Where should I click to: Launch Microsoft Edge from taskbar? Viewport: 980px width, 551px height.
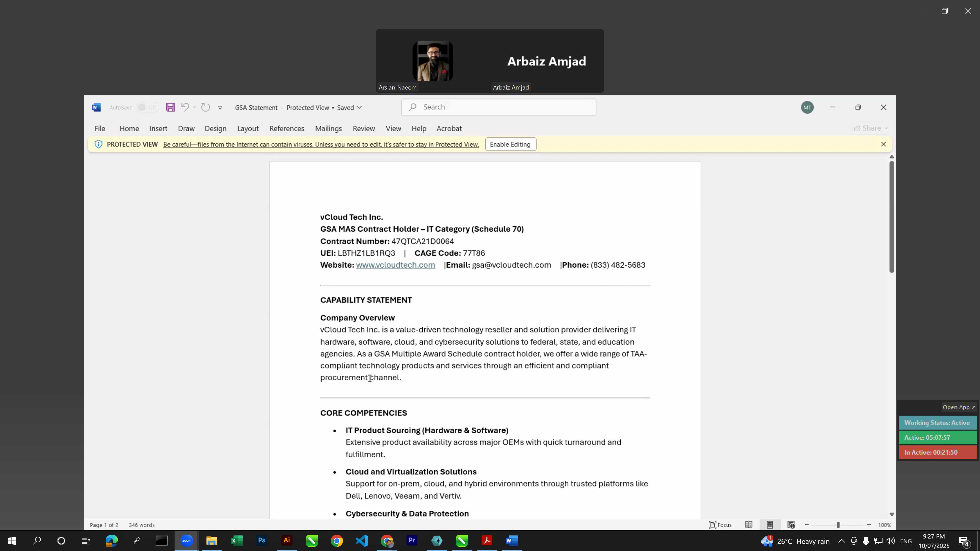(112, 541)
